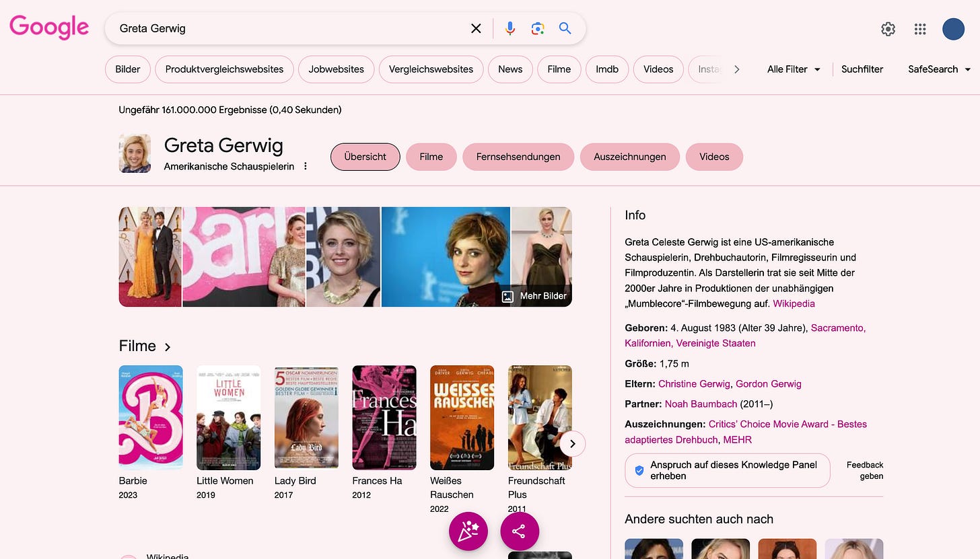Open the Freundschaft Plus poster
980x559 pixels.
540,417
